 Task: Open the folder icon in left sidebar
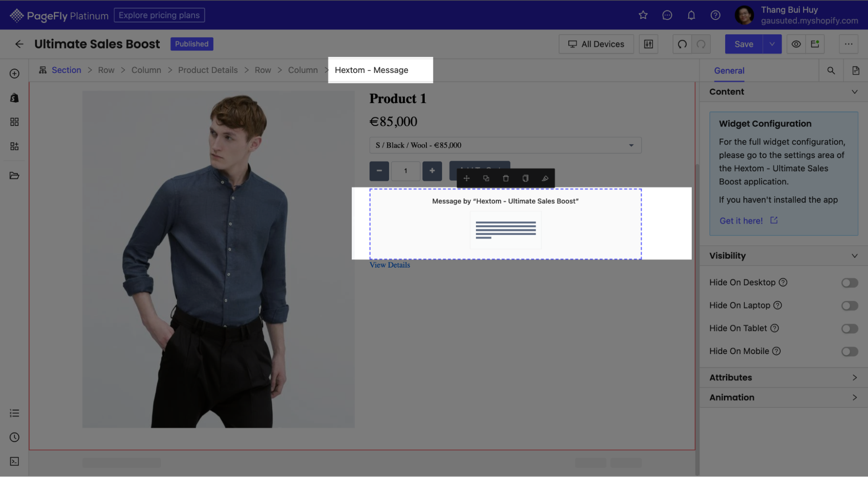click(14, 176)
